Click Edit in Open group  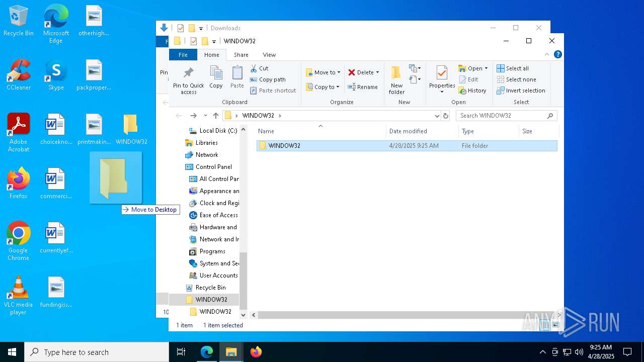468,79
